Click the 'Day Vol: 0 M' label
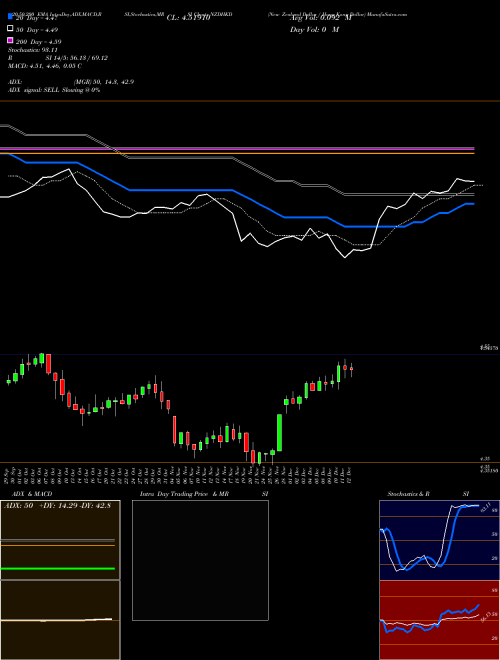The image size is (500, 660). click(314, 29)
